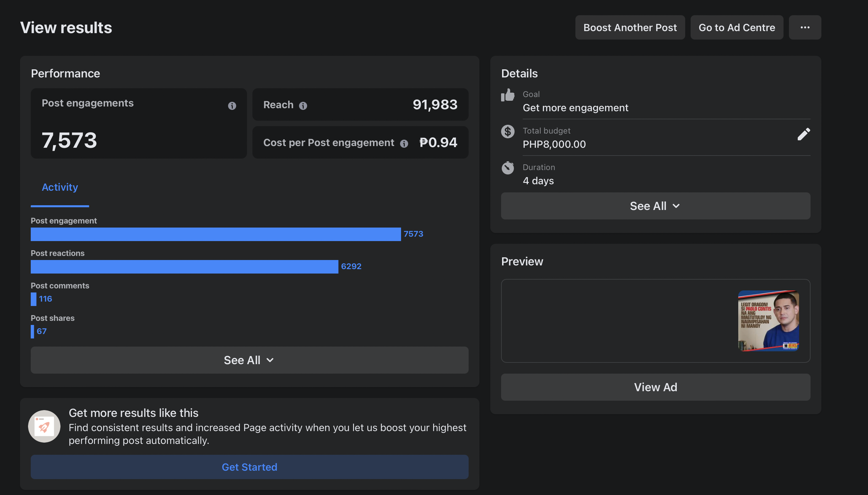Image resolution: width=868 pixels, height=495 pixels.
Task: Click the Post engagement bar showing 7573
Action: [x=216, y=234]
